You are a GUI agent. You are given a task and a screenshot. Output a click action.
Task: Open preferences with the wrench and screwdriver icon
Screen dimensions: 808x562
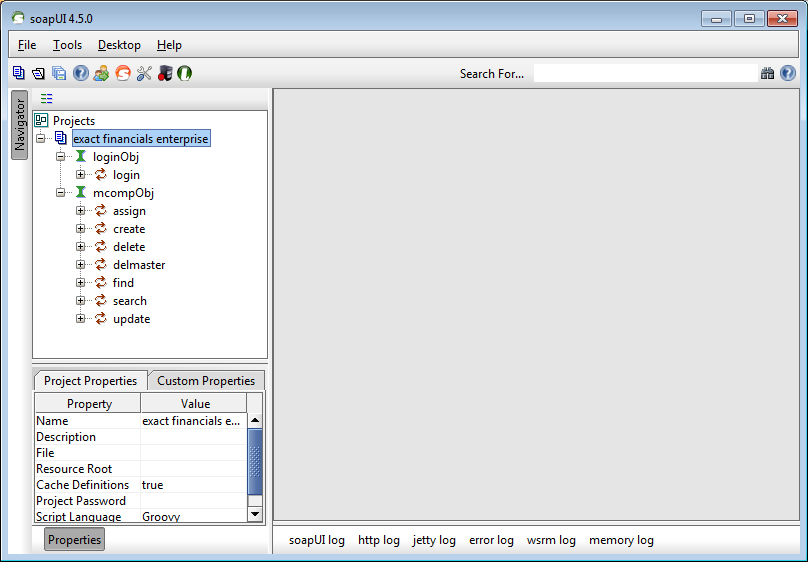[x=144, y=73]
